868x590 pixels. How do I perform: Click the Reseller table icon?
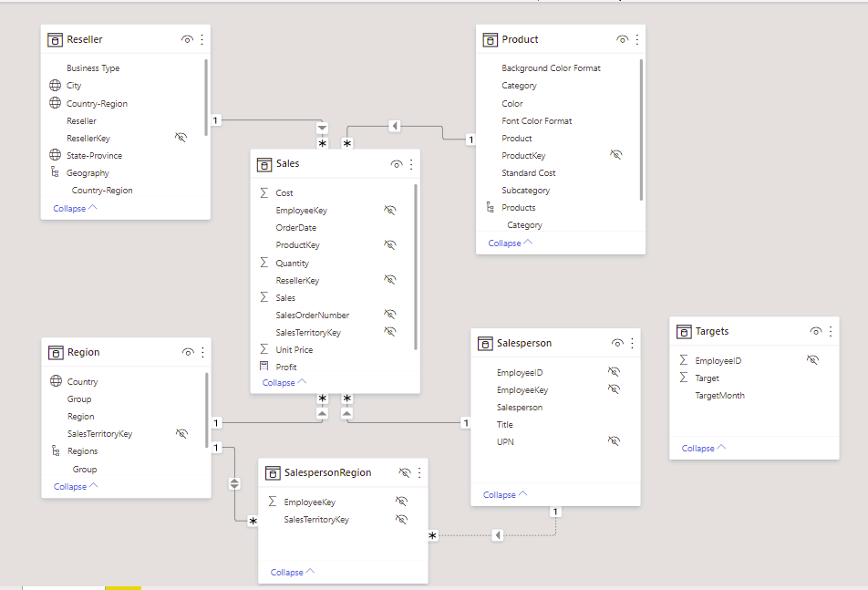55,40
